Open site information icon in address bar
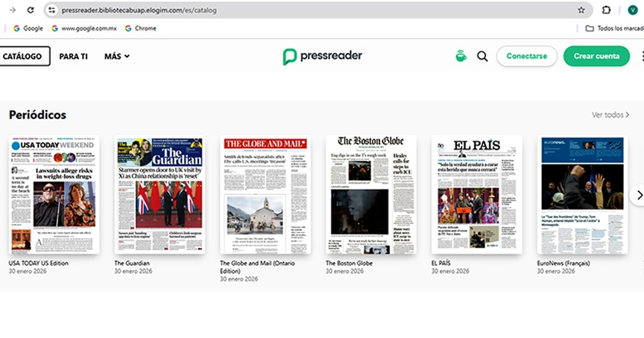The width and height of the screenshot is (644, 338). pos(51,10)
